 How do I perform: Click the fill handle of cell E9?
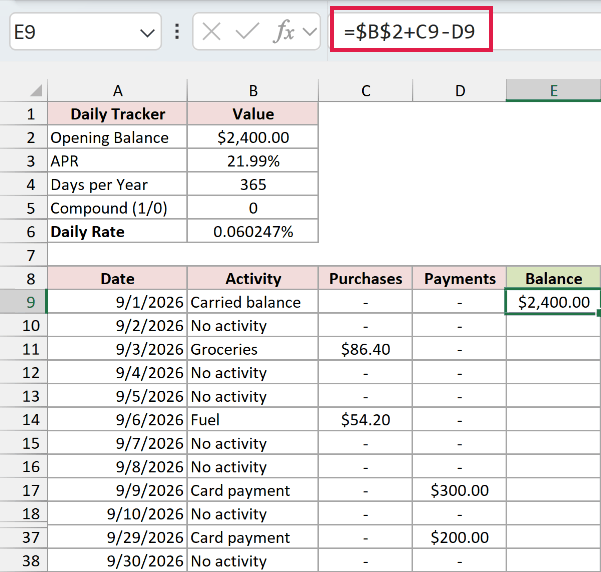(x=599, y=313)
